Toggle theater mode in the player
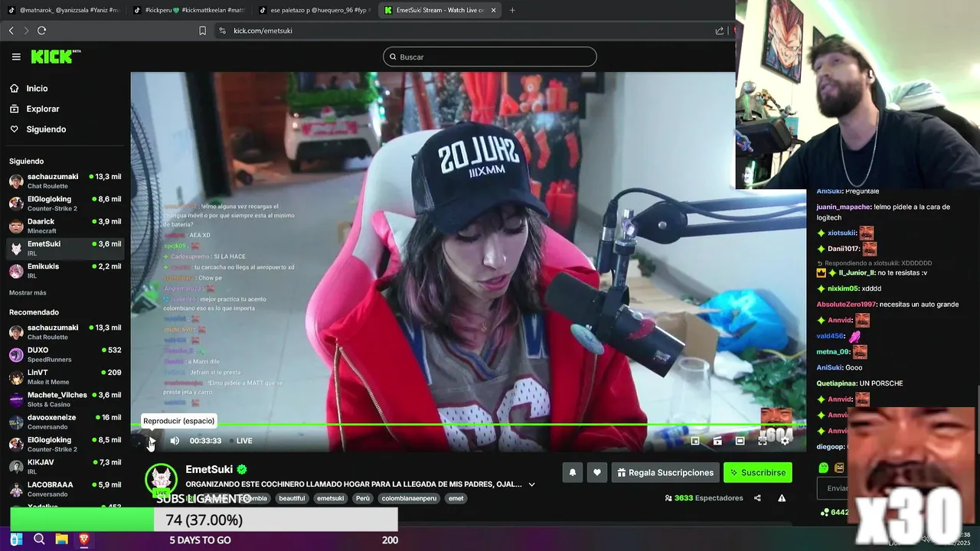 740,441
